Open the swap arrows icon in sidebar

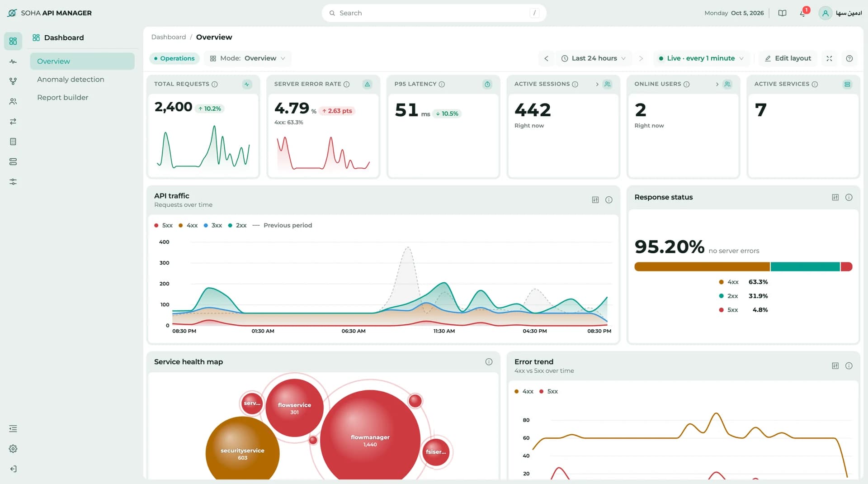click(13, 122)
